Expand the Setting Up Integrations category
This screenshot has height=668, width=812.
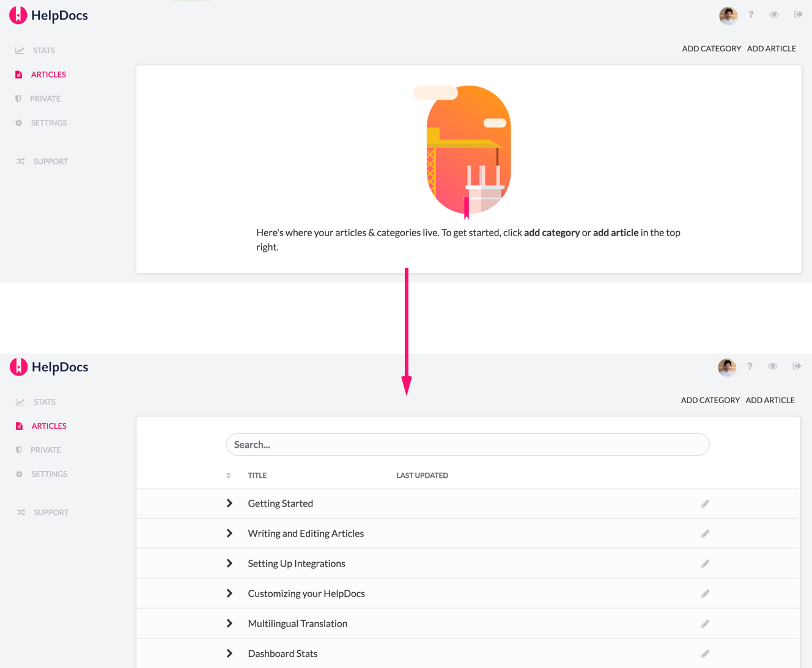(229, 563)
